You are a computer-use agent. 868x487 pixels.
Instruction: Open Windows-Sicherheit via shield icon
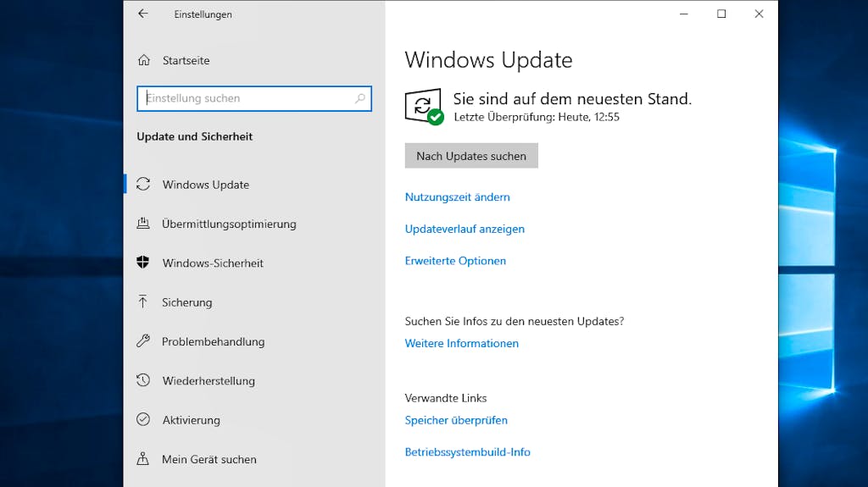[x=142, y=263]
